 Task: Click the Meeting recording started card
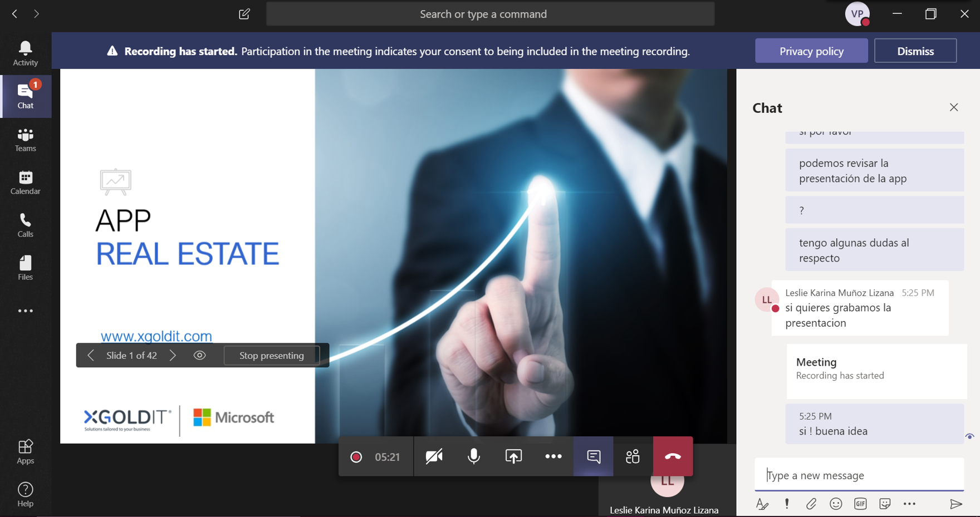coord(876,371)
